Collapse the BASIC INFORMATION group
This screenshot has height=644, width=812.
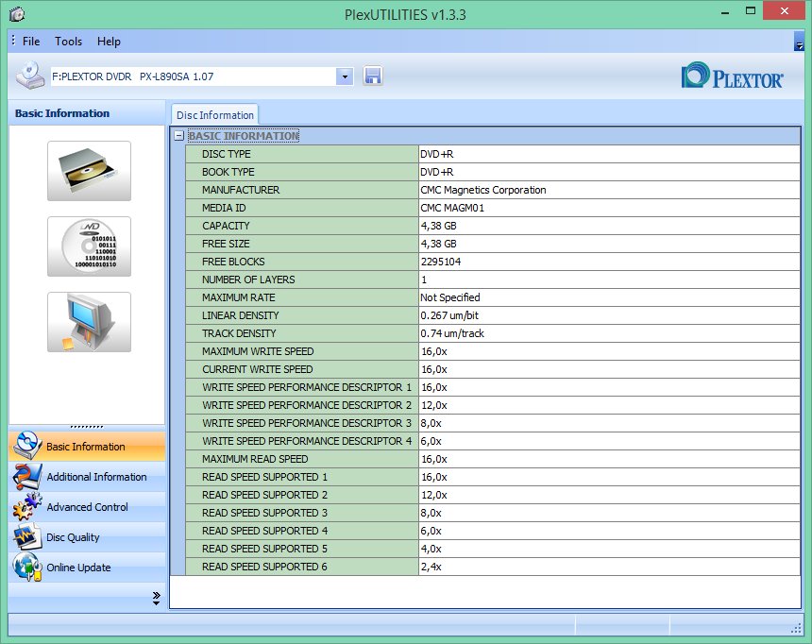[178, 136]
